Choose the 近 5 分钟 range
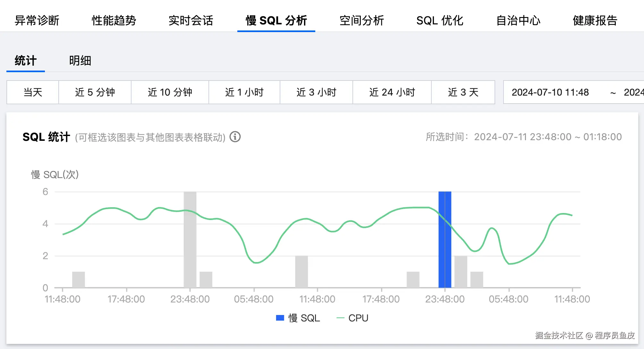Screen dimensions: 644x349 tap(95, 92)
